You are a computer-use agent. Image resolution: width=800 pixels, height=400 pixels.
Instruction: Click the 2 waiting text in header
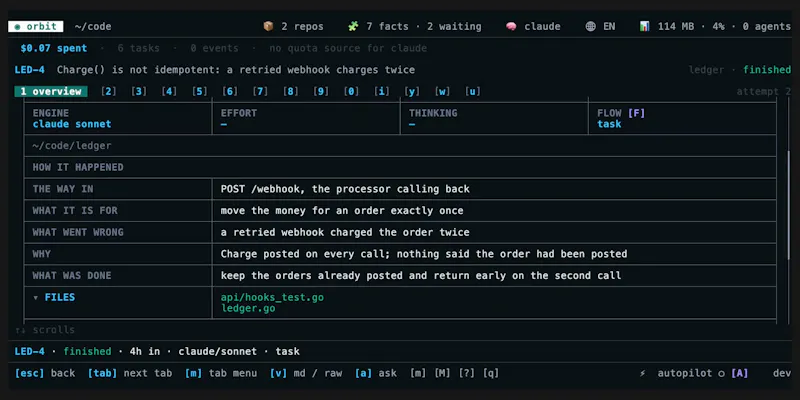[454, 27]
